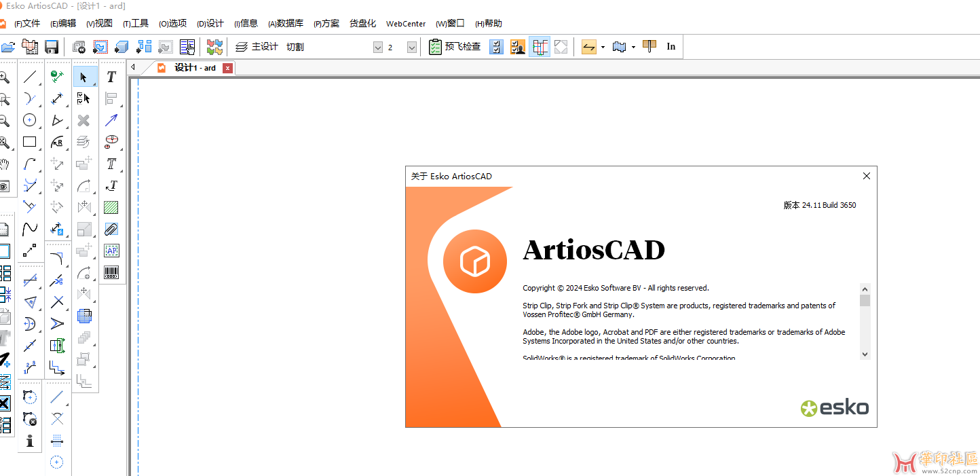Select the Line drawing tool
This screenshot has width=980, height=476.
(29, 77)
